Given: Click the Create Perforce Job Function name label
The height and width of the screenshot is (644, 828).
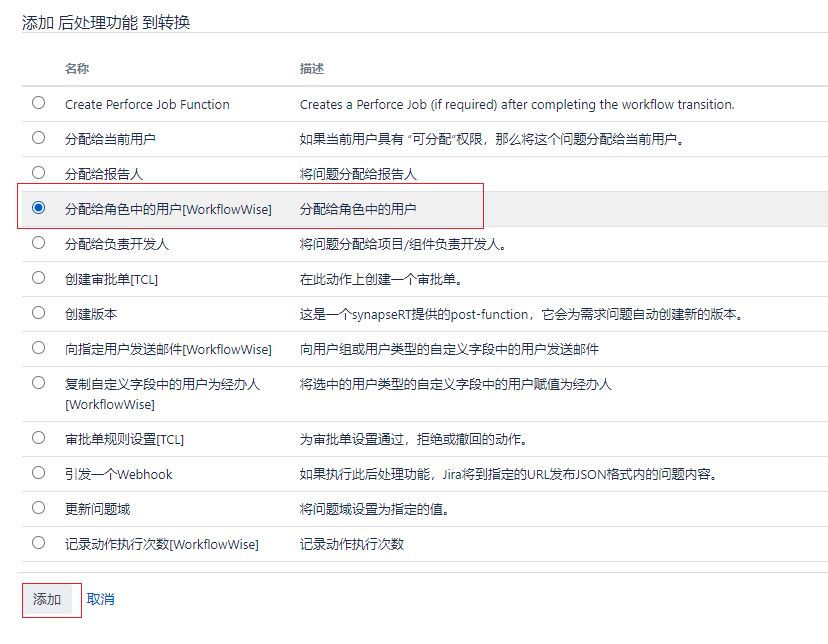Looking at the screenshot, I should tap(147, 104).
